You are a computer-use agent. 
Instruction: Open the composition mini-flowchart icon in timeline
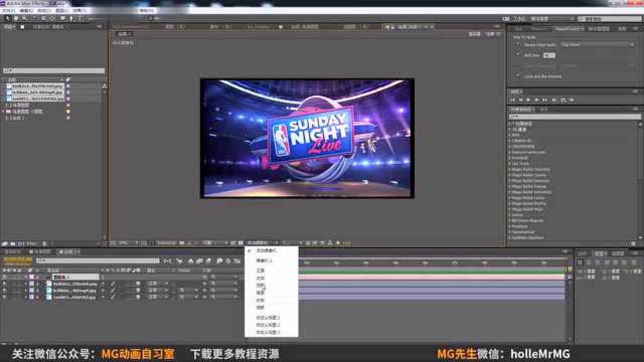click(167, 261)
